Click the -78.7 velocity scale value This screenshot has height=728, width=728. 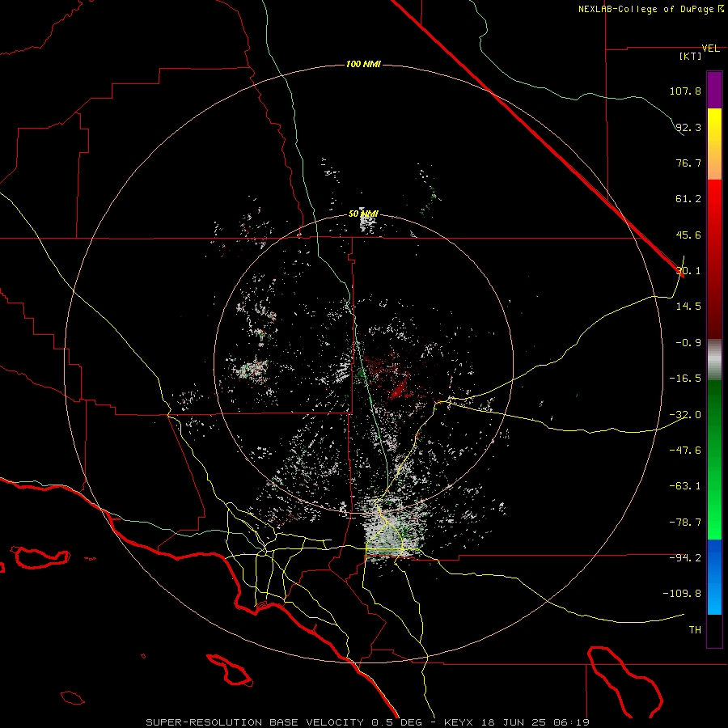point(685,523)
